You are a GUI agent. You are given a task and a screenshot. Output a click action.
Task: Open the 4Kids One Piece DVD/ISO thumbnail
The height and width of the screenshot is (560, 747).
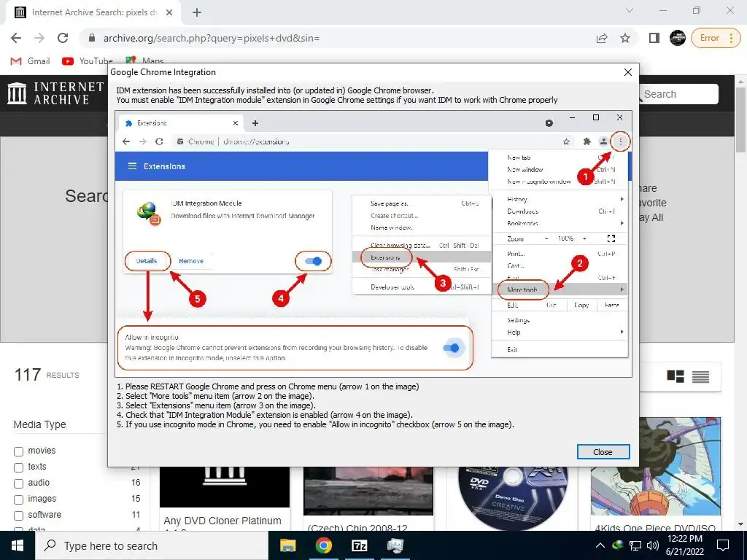[656, 467]
